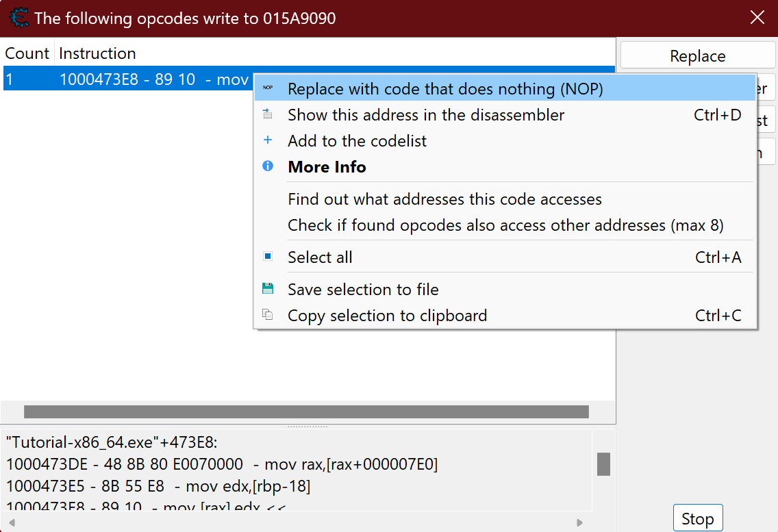Click the Select all icon in the menu
The image size is (778, 532).
[268, 257]
